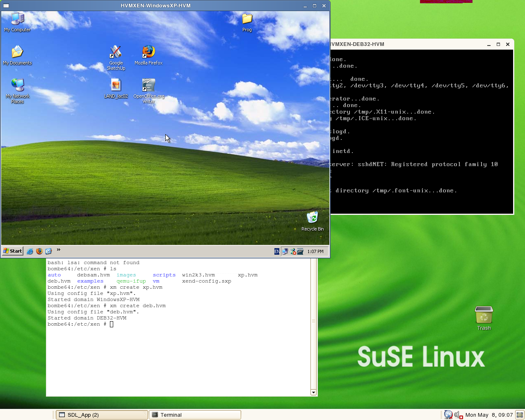Open My Computer desktop icon
The height and width of the screenshot is (420, 525).
[x=17, y=19]
